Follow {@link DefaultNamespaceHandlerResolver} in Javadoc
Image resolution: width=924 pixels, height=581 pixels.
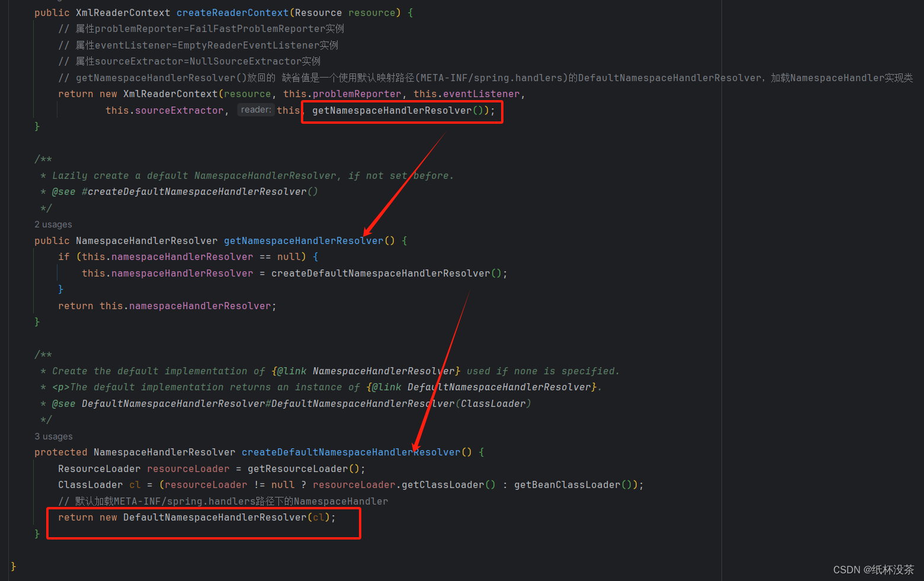pyautogui.click(x=481, y=387)
